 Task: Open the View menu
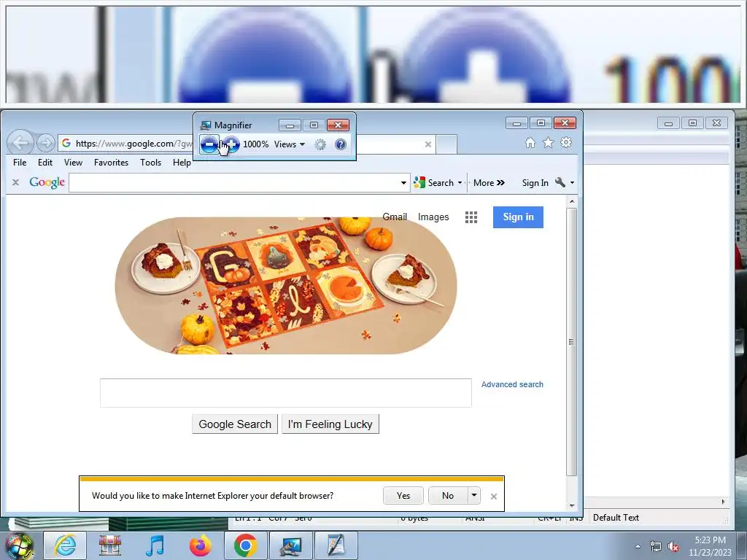[x=74, y=163]
